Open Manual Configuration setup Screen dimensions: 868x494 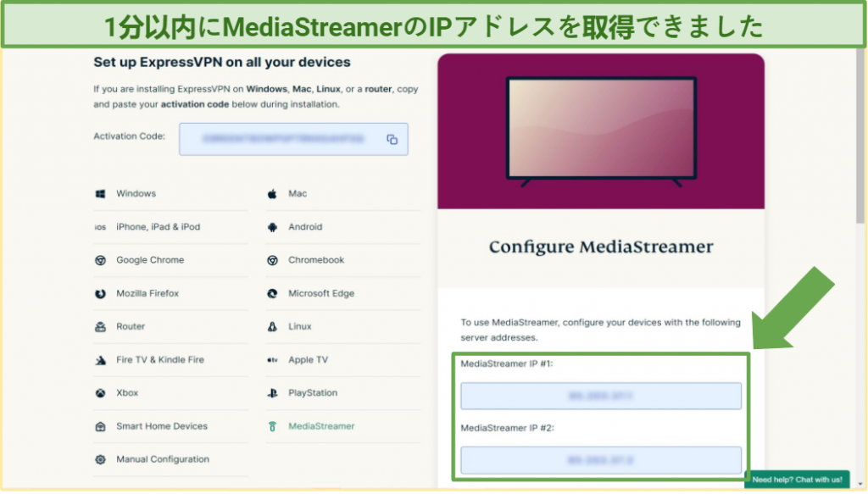click(162, 460)
